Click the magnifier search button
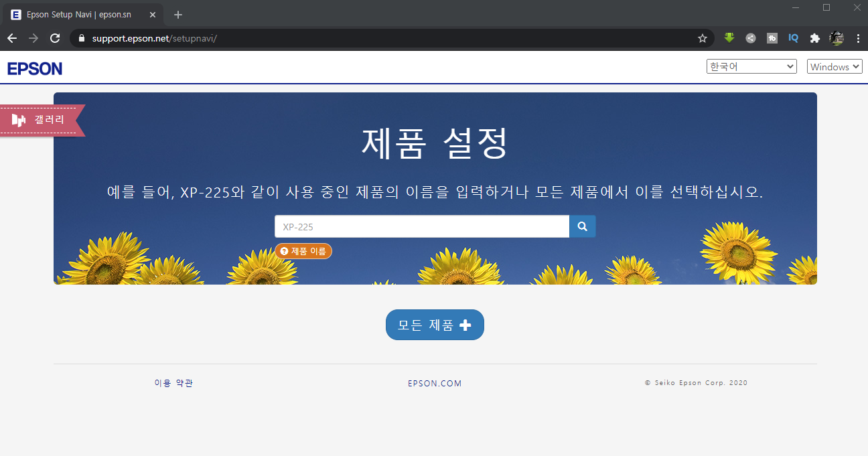This screenshot has width=868, height=456. tap(582, 226)
